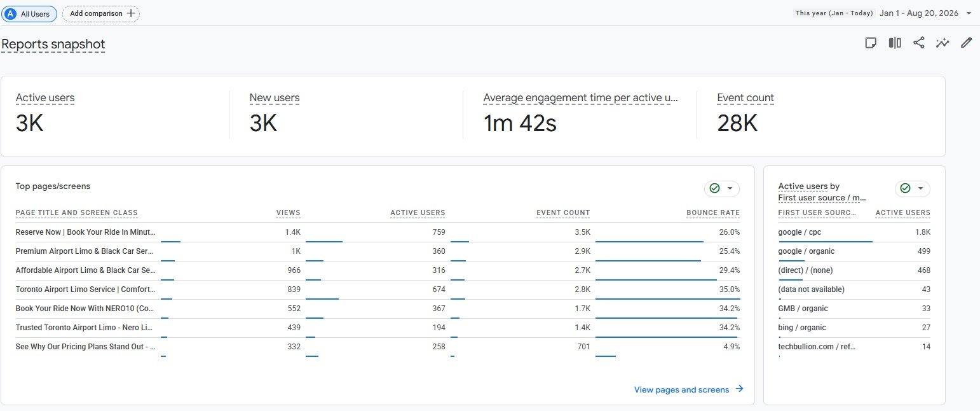Click 'Trusted Toronto Airport Limo' row

(x=378, y=328)
